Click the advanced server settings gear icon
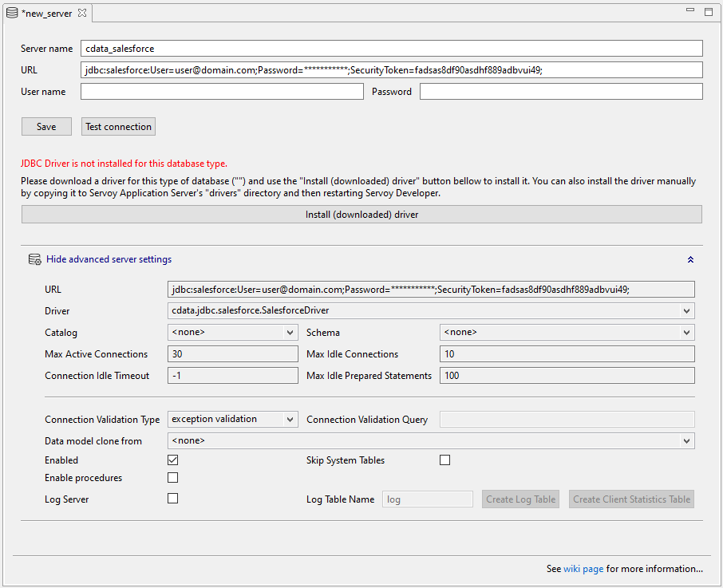This screenshot has height=588, width=723. pyautogui.click(x=34, y=259)
